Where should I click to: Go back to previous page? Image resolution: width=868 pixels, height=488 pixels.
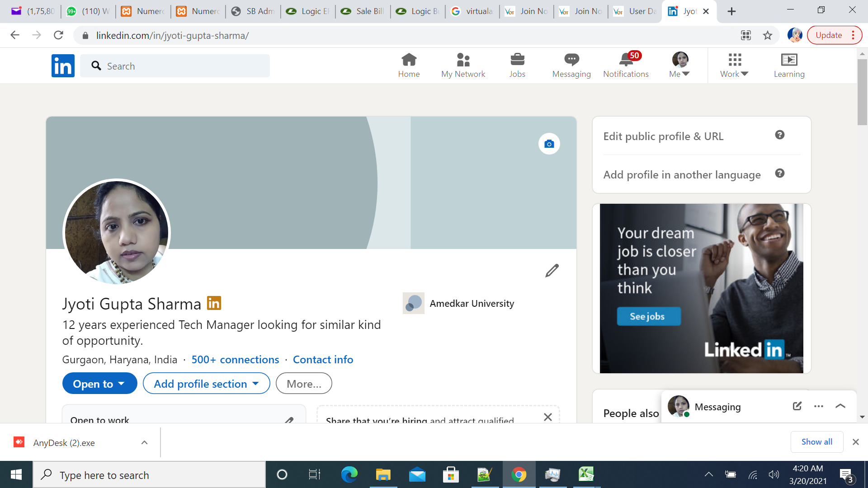(15, 35)
